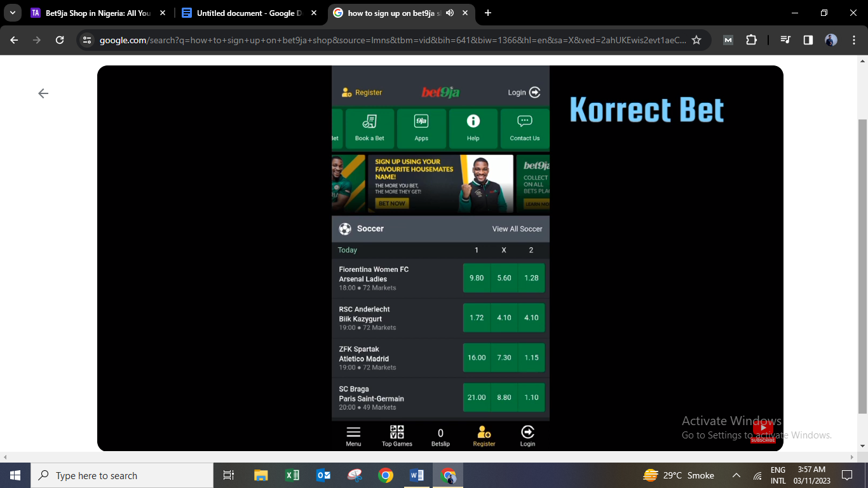Viewport: 868px width, 488px height.
Task: Open the Betslip counter
Action: tap(440, 436)
